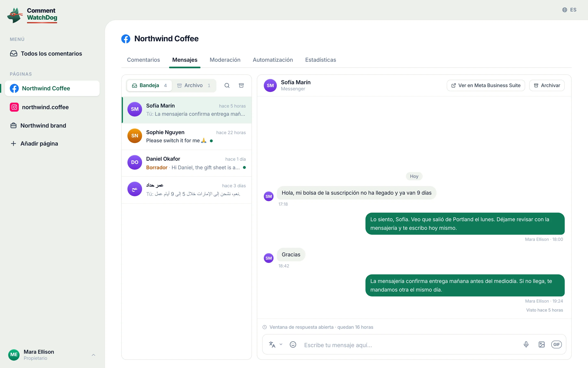
Task: Click the Messenger label under Sofía Marín
Action: pos(293,89)
